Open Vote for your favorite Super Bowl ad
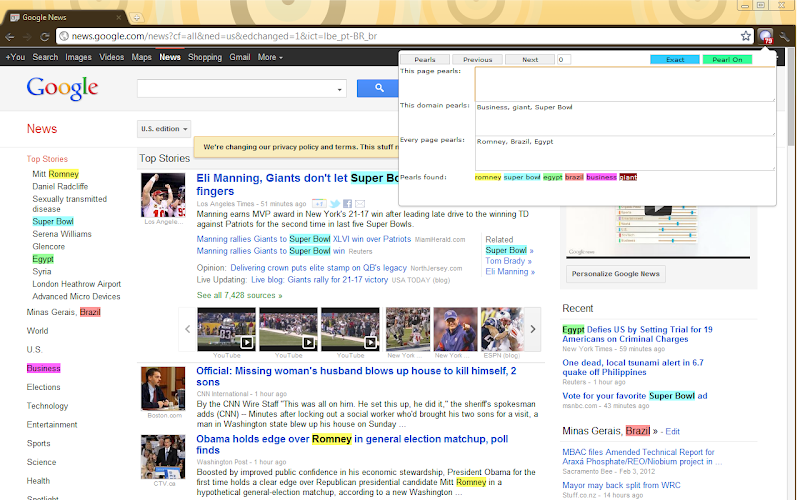 (x=635, y=396)
